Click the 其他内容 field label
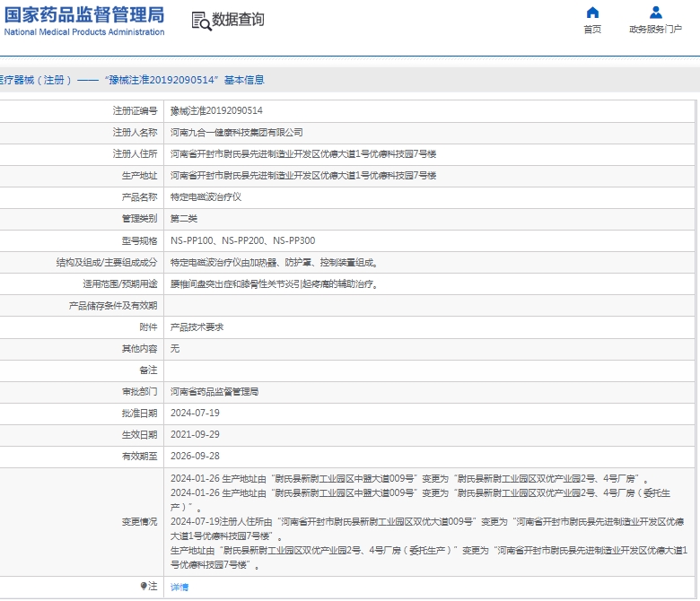 140,348
